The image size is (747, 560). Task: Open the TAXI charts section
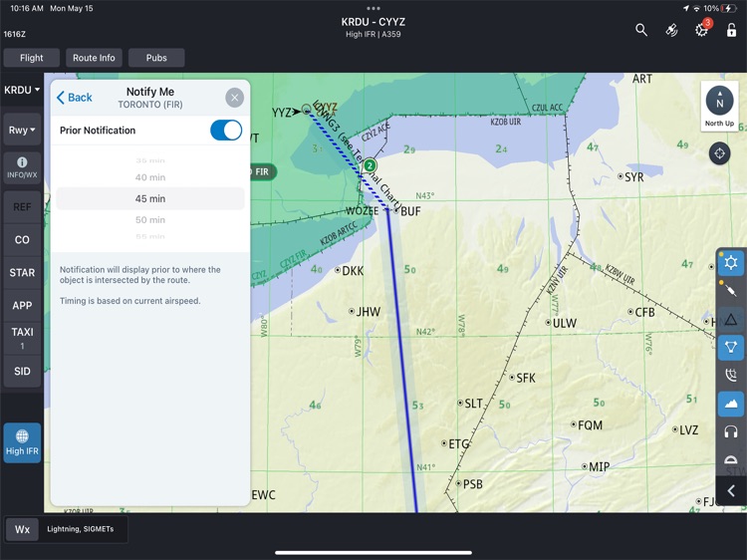click(x=22, y=338)
